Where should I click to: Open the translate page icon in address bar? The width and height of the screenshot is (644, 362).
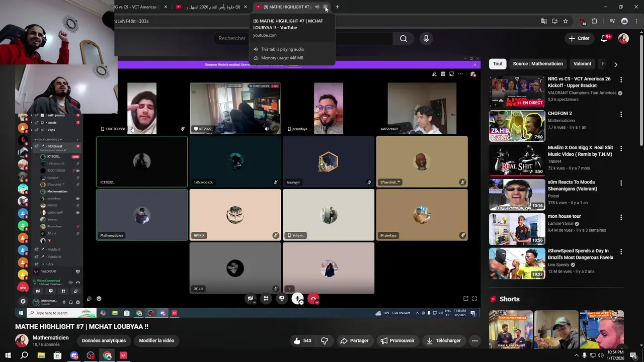point(544,21)
